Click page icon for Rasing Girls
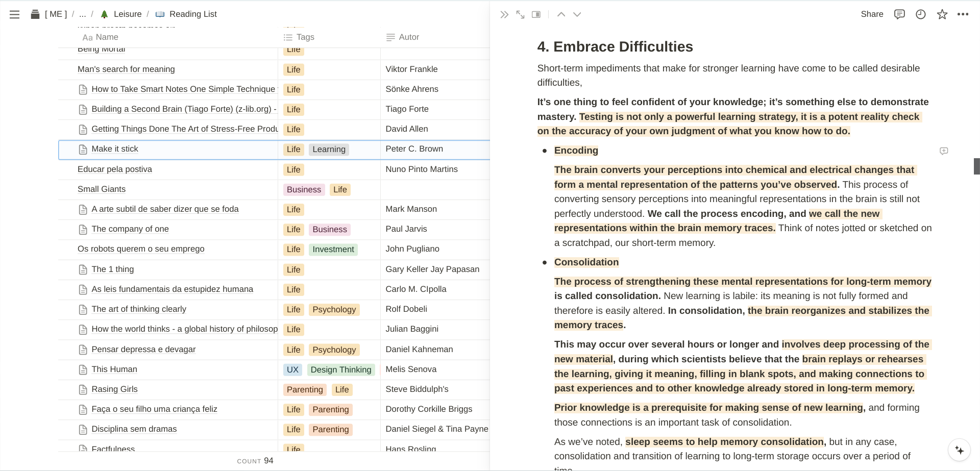Image resolution: width=980 pixels, height=471 pixels. point(83,390)
